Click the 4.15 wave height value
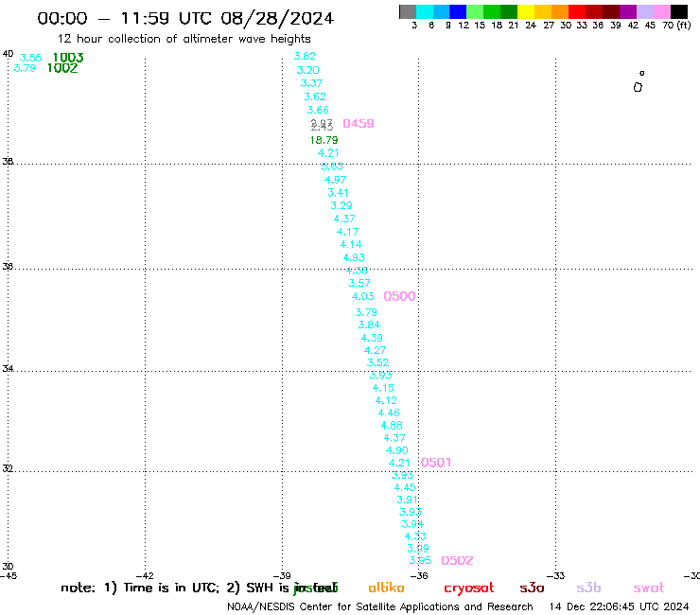 click(383, 388)
